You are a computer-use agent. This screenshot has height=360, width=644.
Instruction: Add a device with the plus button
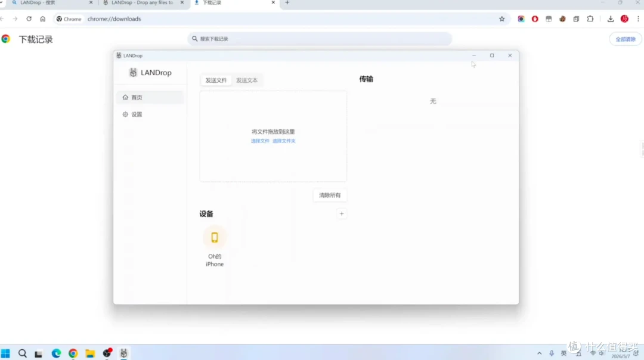[x=341, y=214]
